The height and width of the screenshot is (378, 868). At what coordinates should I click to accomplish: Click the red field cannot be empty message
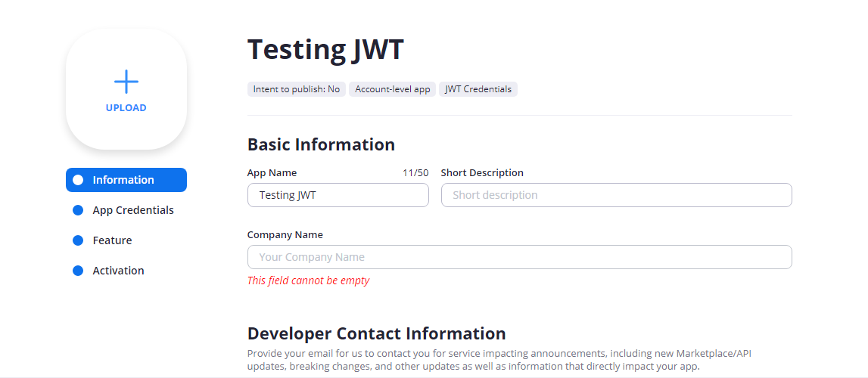[308, 280]
